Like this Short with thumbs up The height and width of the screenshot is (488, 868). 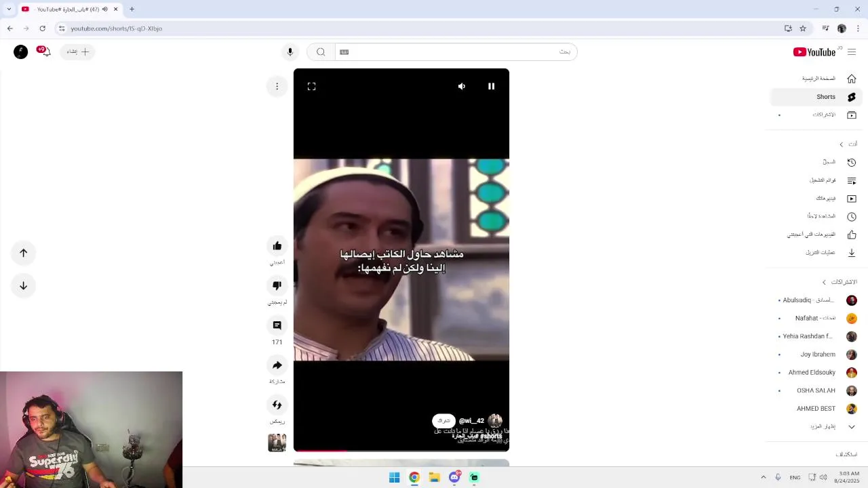point(277,246)
